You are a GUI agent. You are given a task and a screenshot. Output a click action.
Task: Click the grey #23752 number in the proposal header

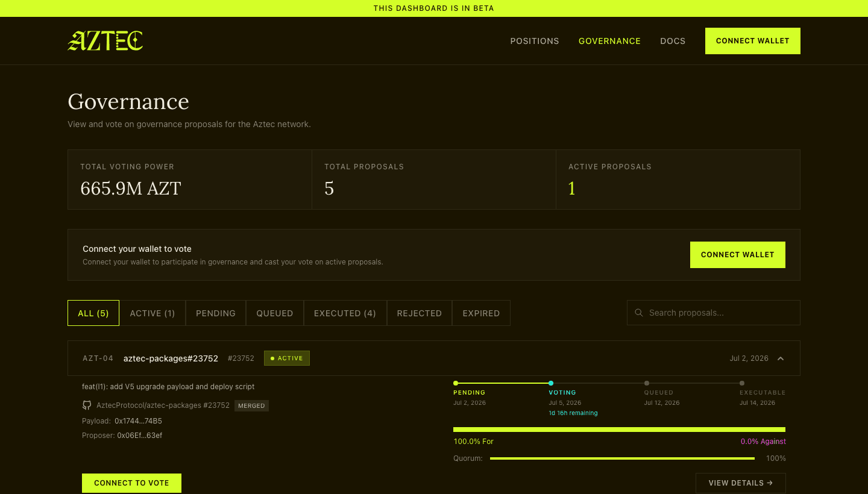[x=241, y=358]
